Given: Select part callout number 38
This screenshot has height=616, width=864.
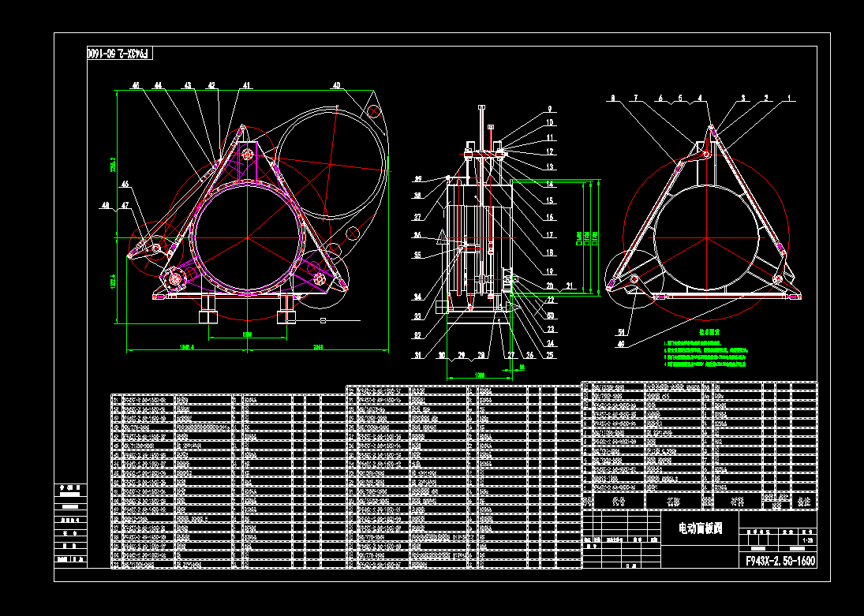Looking at the screenshot, I should point(417,196).
